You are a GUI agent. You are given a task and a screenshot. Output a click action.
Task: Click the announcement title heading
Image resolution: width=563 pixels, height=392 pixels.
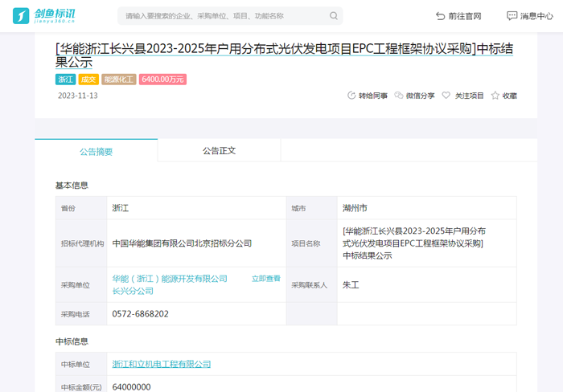pyautogui.click(x=285, y=55)
